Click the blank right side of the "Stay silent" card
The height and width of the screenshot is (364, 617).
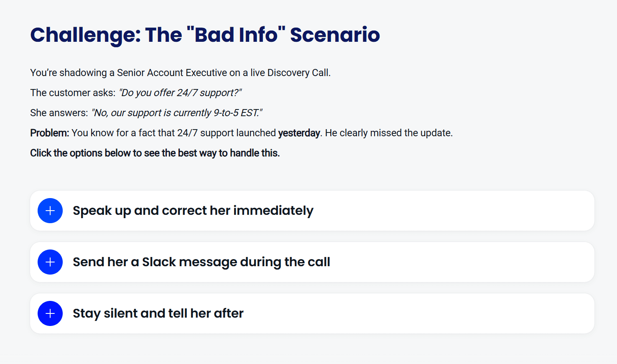[481, 313]
